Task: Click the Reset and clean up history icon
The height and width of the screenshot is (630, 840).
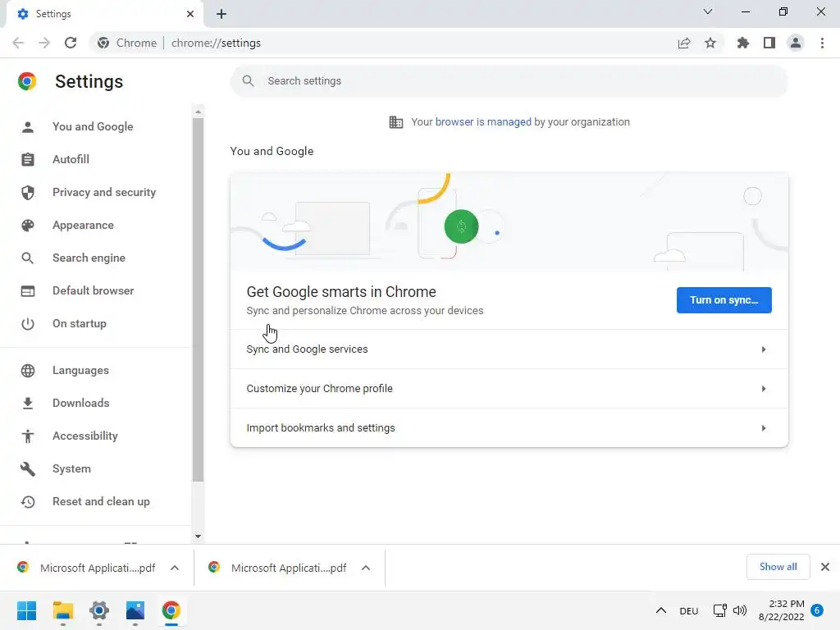Action: pos(28,501)
